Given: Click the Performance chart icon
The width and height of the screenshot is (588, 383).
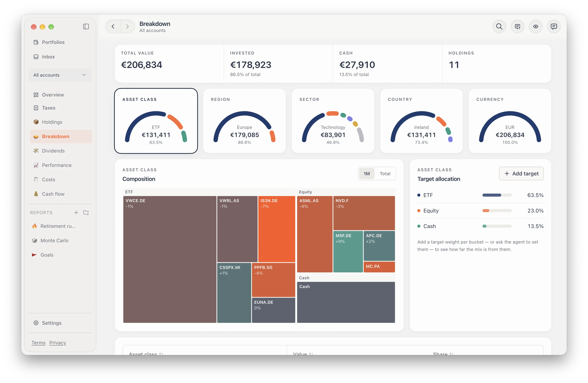Looking at the screenshot, I should (36, 165).
